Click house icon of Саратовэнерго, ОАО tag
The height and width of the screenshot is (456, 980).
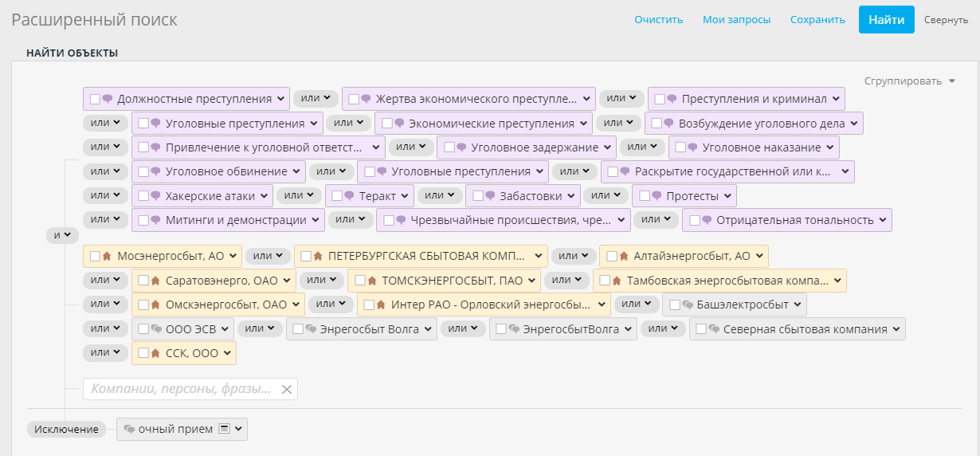tap(155, 281)
